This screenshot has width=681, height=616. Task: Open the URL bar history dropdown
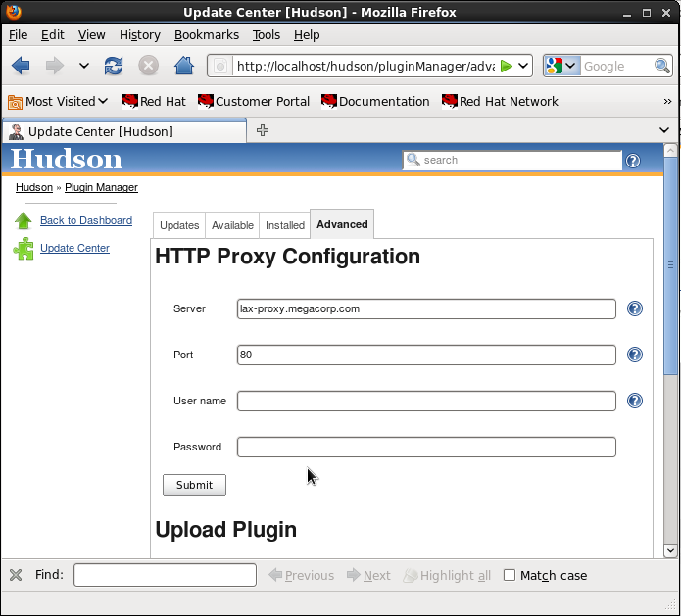coord(524,66)
